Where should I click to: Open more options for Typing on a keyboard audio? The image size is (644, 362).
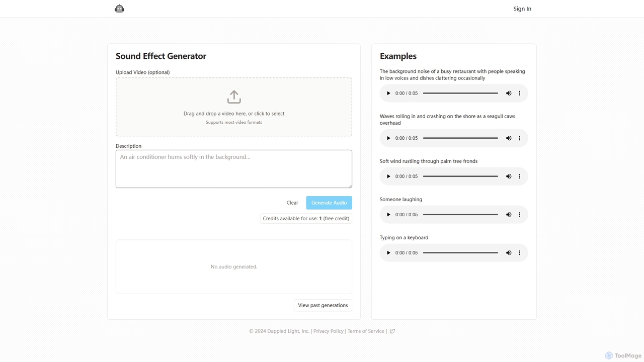point(520,253)
